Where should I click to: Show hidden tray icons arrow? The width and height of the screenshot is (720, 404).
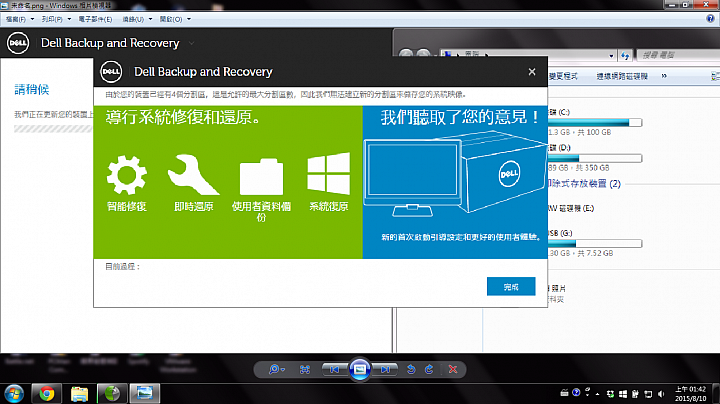click(x=597, y=394)
